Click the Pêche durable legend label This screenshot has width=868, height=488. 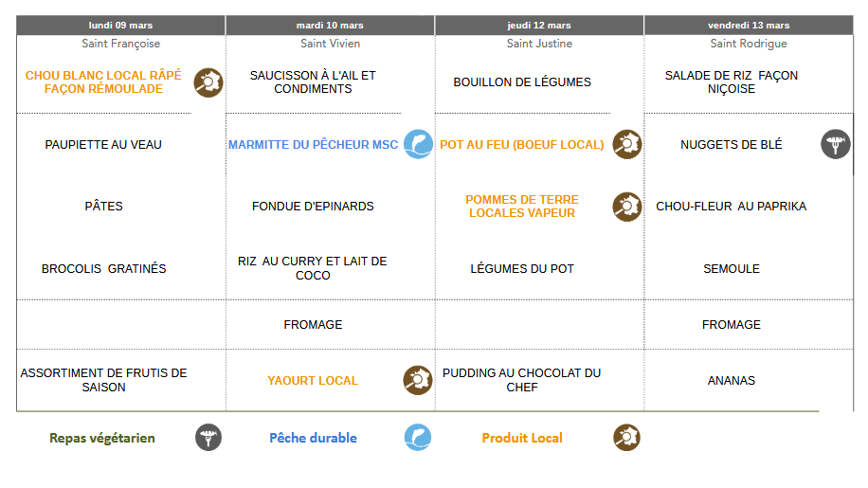(313, 438)
